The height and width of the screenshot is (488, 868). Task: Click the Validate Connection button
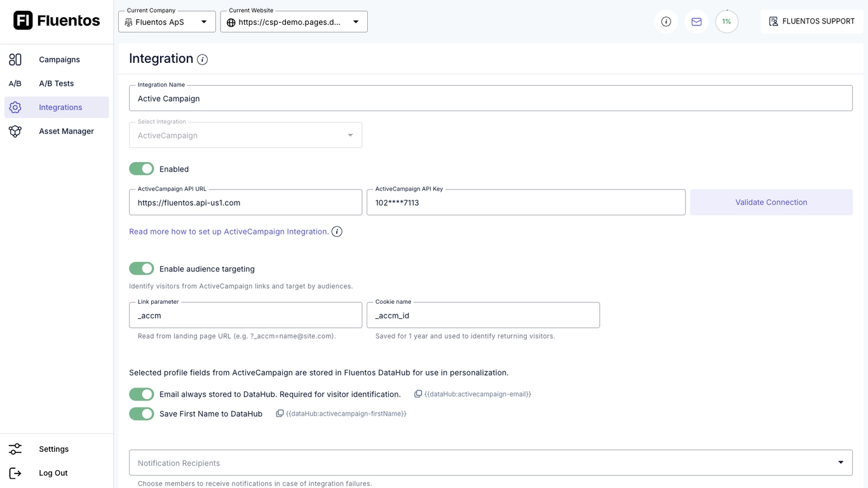tap(771, 202)
